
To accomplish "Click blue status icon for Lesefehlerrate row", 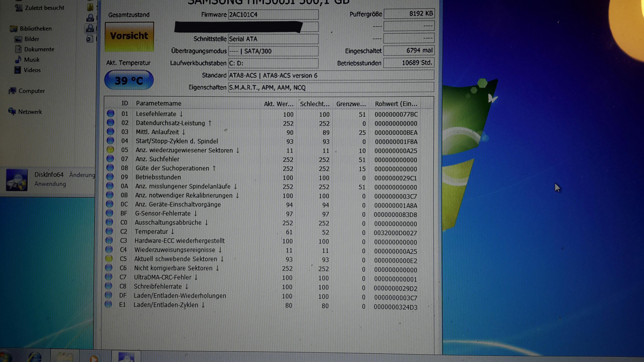I will tap(111, 113).
